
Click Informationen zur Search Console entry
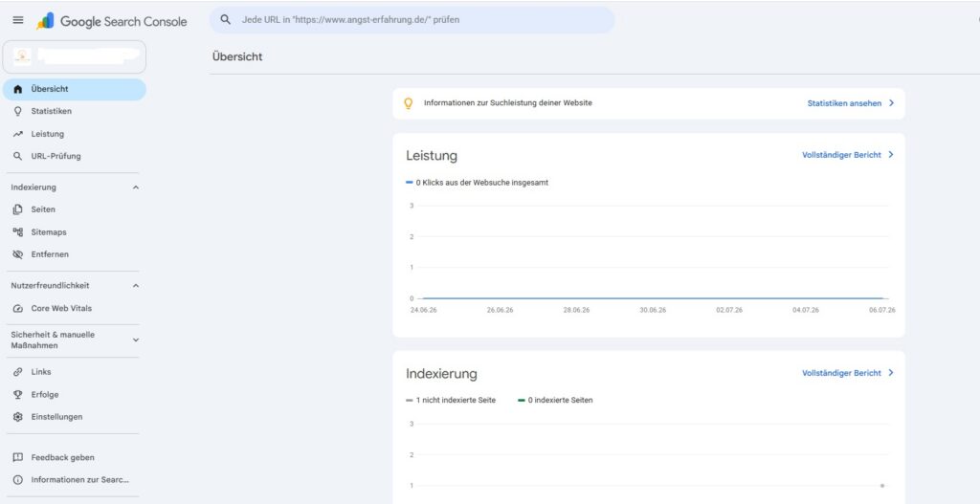point(75,480)
